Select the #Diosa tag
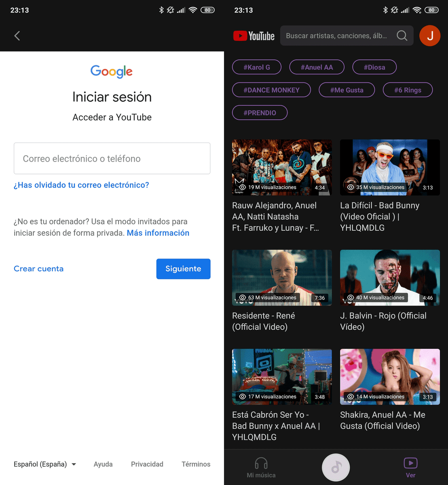 click(374, 67)
